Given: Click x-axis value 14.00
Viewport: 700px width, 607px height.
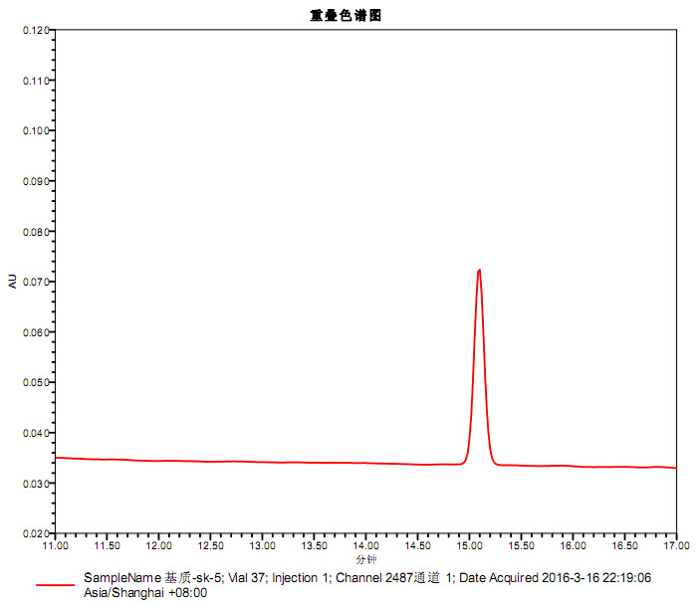Looking at the screenshot, I should [x=366, y=546].
